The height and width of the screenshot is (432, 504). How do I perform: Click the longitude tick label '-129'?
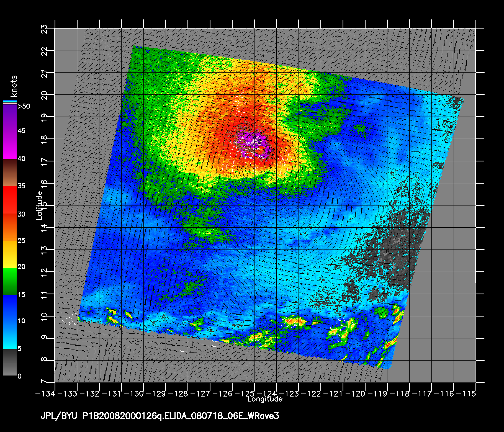(156, 394)
